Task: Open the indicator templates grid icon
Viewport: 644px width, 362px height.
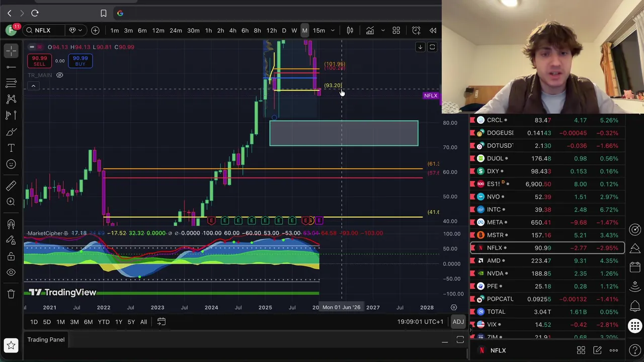Action: click(x=396, y=31)
